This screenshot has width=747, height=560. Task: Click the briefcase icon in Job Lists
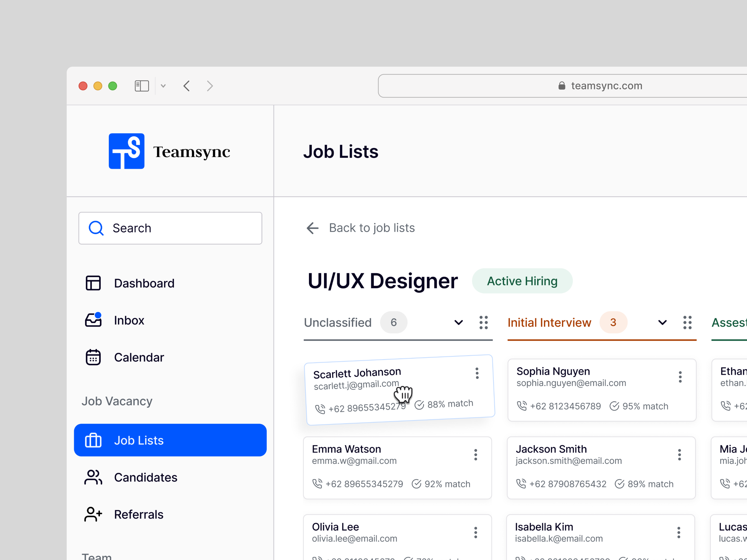[93, 440]
